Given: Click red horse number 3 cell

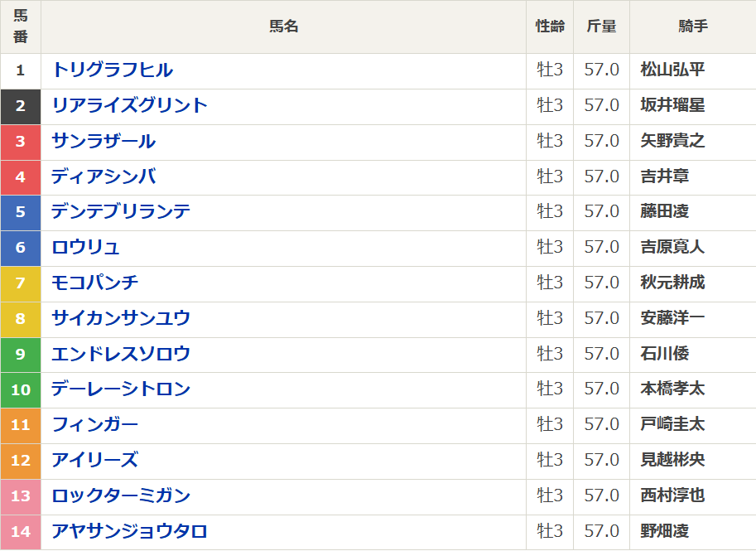Looking at the screenshot, I should pos(21,142).
